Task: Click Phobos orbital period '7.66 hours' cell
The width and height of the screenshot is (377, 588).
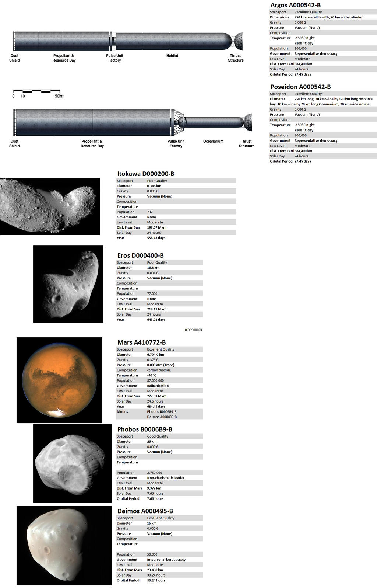Action: coord(155,498)
